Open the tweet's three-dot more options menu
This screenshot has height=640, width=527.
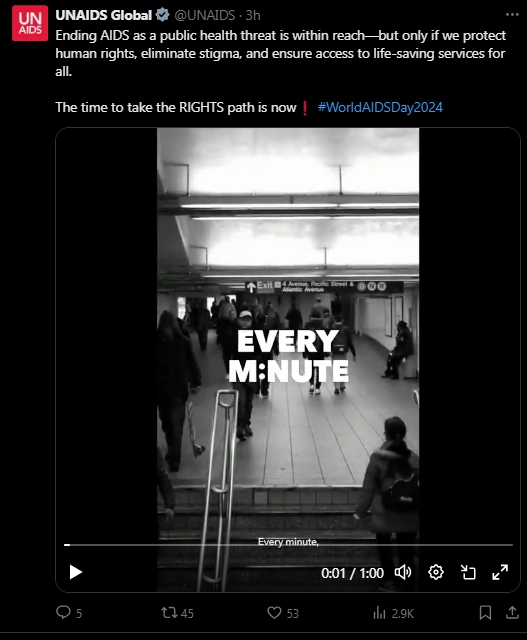click(512, 15)
